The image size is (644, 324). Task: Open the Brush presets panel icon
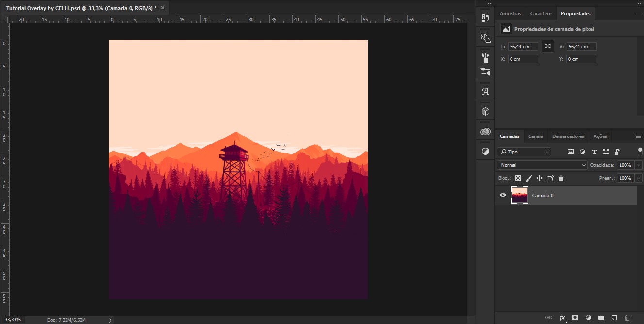point(485,58)
